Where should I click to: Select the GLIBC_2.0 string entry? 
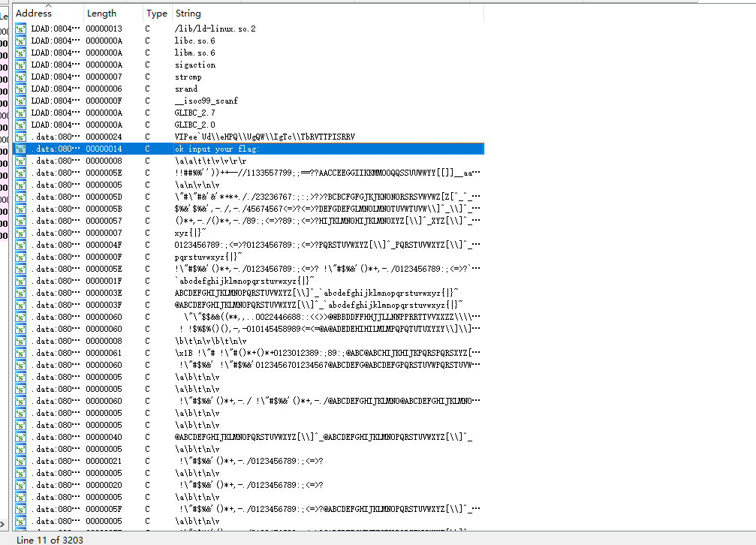[194, 125]
